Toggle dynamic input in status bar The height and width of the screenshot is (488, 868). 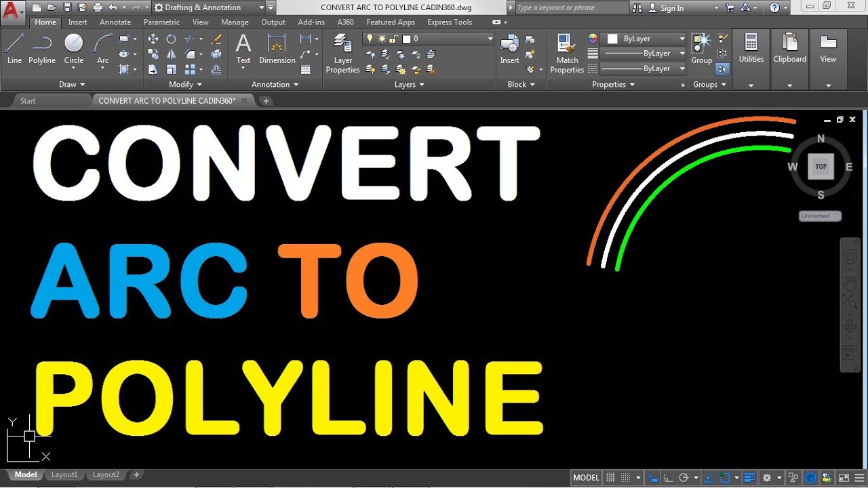652,477
